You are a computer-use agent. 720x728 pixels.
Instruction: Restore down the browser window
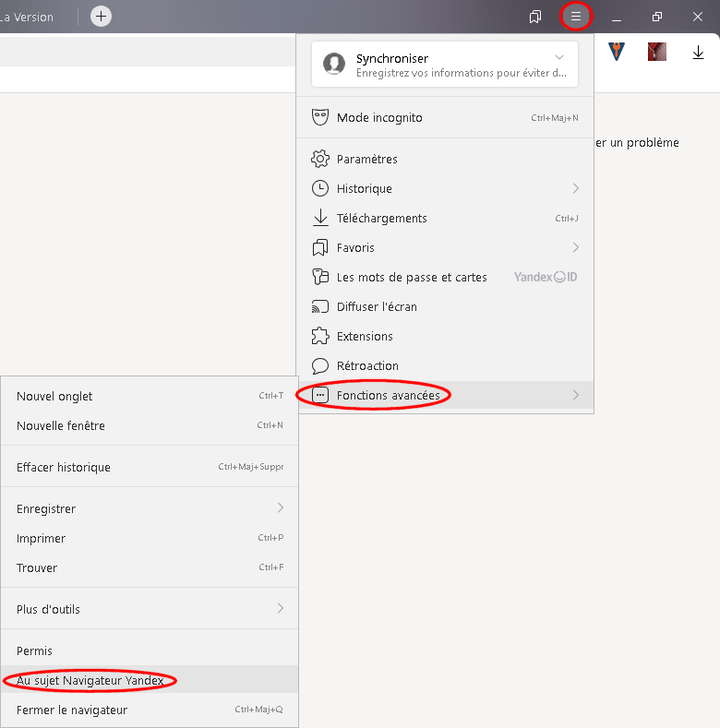click(657, 18)
